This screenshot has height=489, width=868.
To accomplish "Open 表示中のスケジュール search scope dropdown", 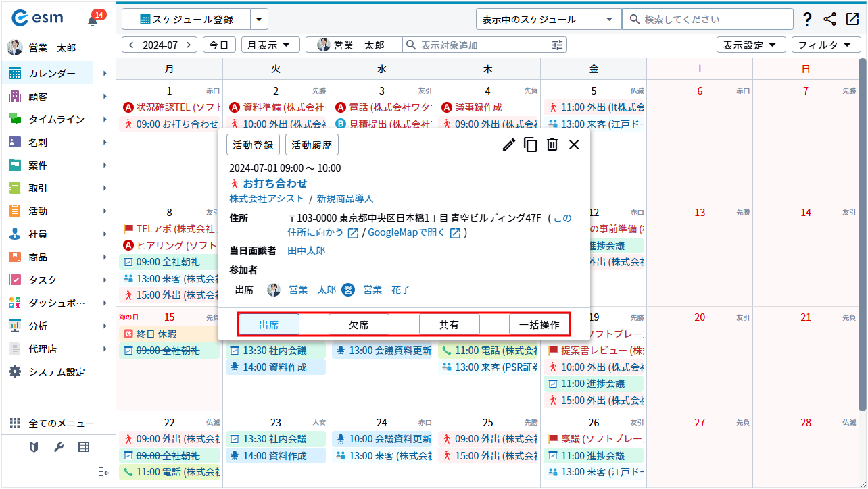I will tap(548, 20).
